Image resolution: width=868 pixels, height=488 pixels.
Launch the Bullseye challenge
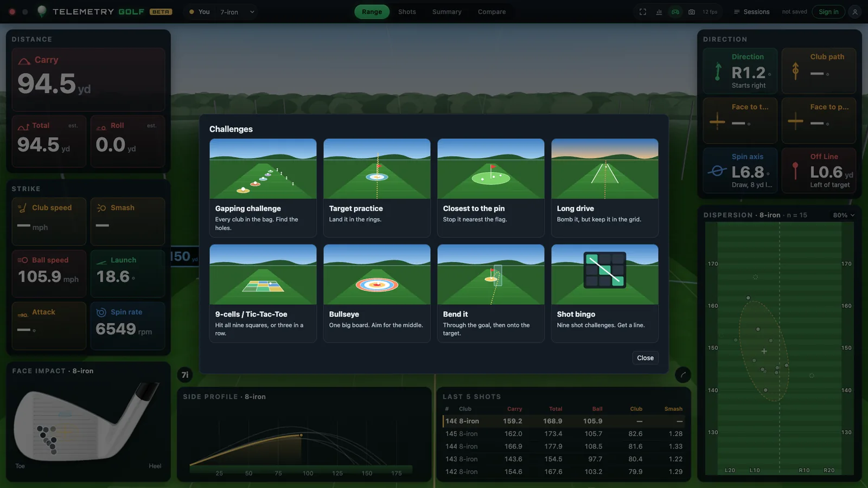pyautogui.click(x=377, y=293)
